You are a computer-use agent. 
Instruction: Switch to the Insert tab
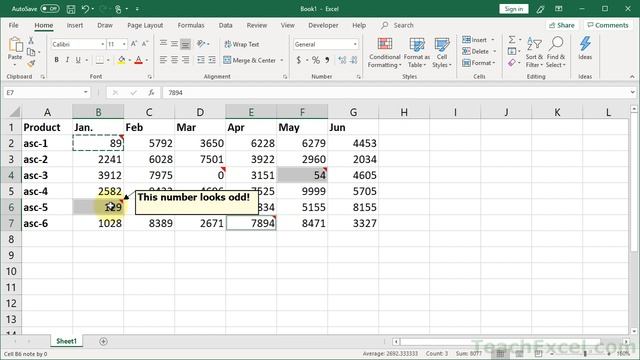click(x=75, y=25)
